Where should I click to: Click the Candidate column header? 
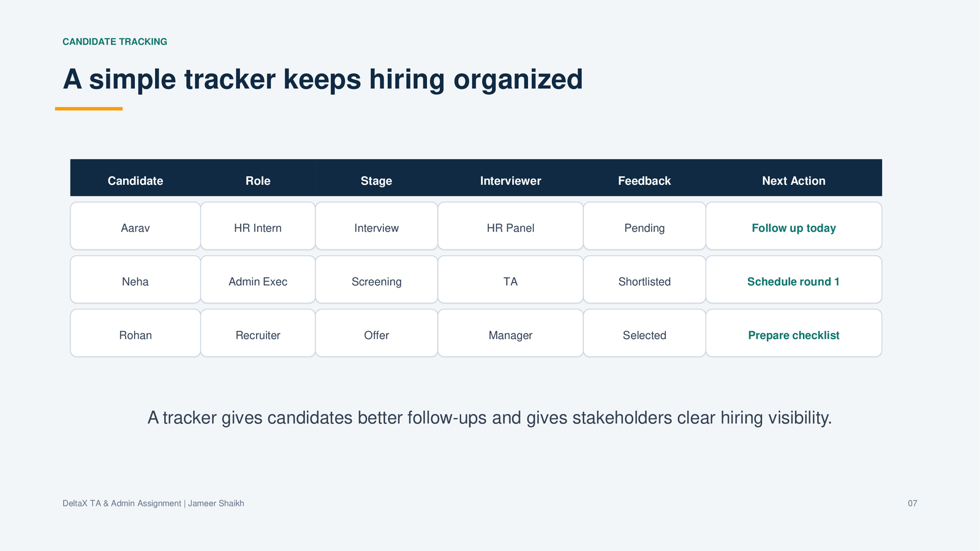tap(135, 181)
